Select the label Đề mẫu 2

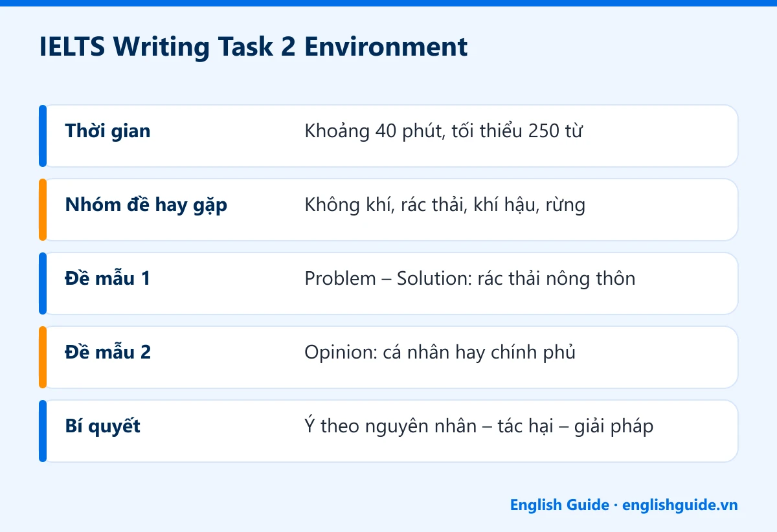[108, 352]
